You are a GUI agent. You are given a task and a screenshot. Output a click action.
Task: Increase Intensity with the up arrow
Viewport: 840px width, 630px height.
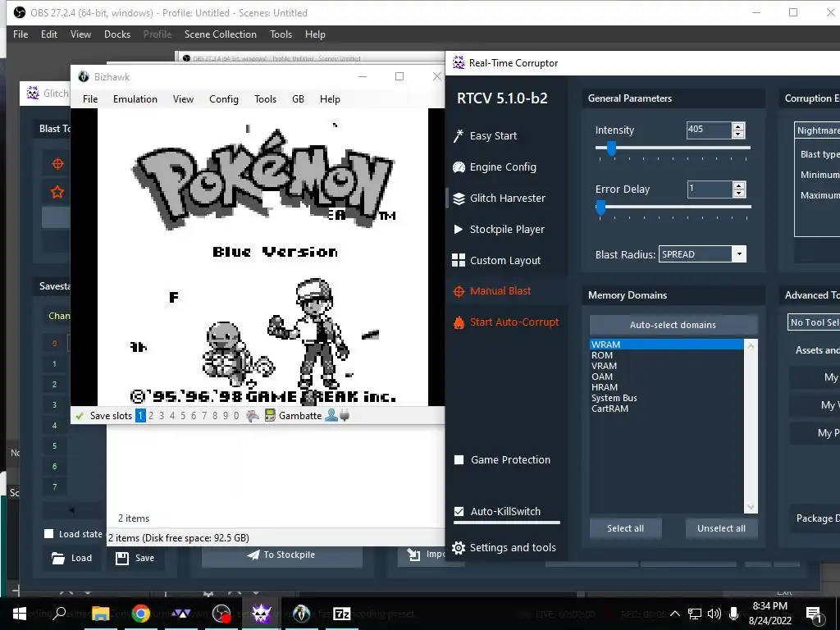[x=739, y=126]
